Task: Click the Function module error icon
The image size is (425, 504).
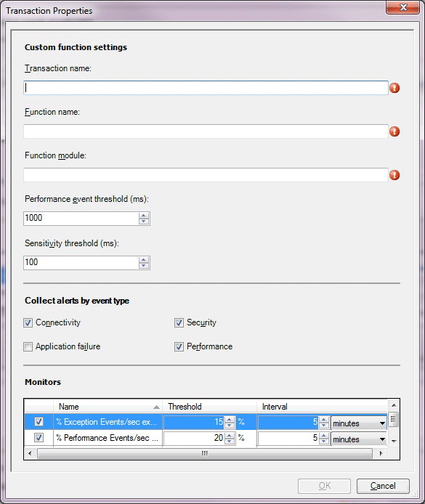Action: pyautogui.click(x=394, y=175)
